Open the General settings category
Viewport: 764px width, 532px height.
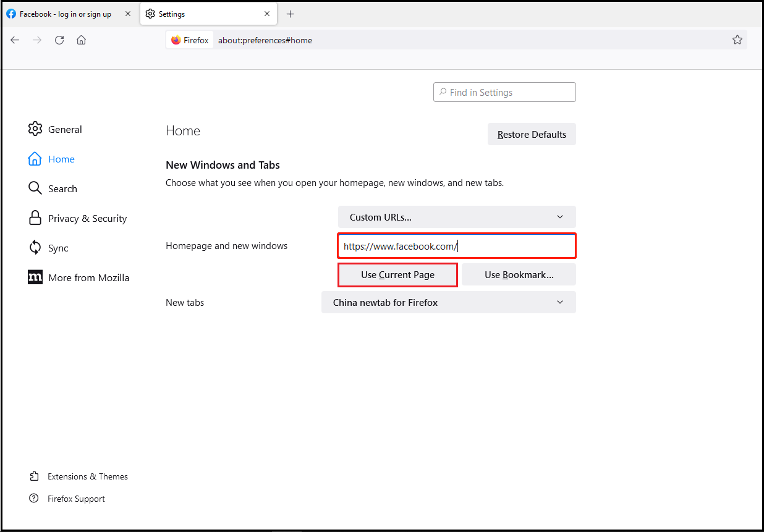pos(55,129)
